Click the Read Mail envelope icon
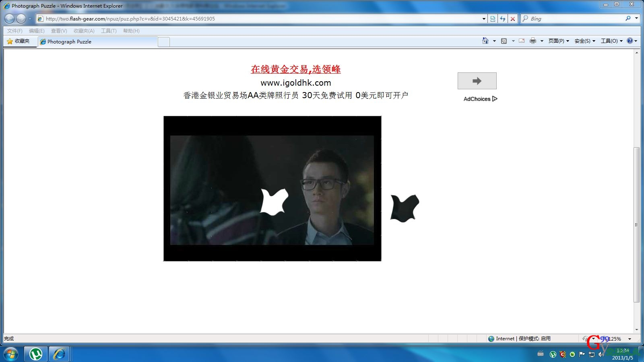 pos(522,41)
